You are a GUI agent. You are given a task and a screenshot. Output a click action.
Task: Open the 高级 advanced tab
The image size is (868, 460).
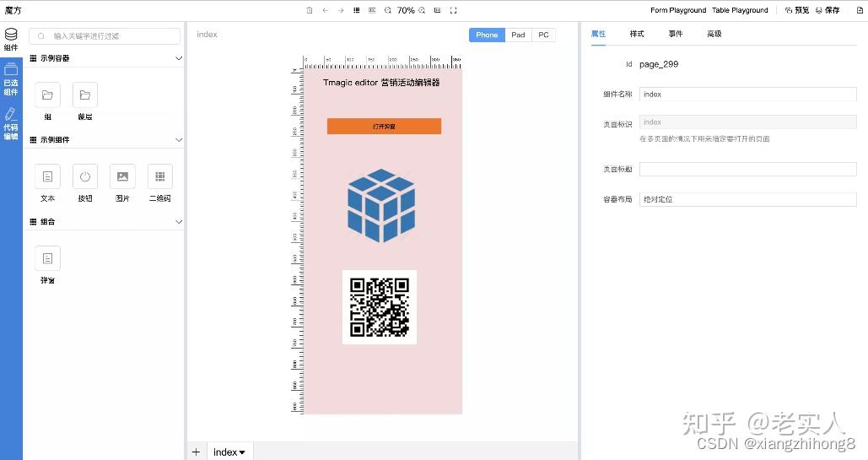pyautogui.click(x=714, y=34)
